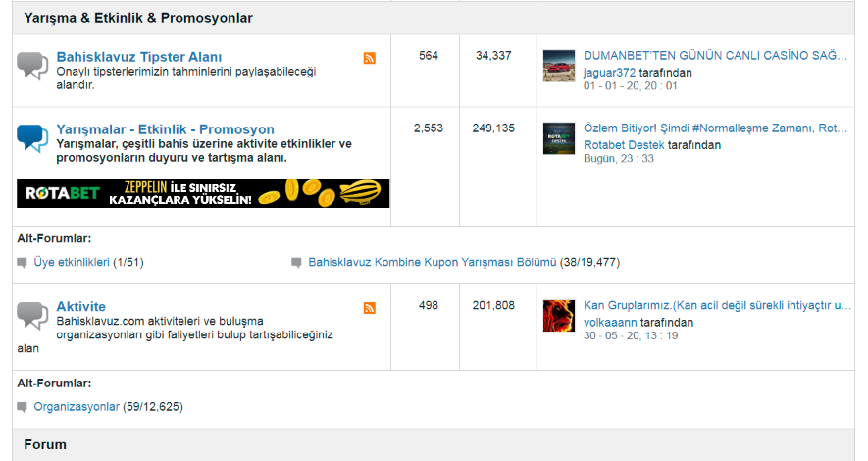Click RSS feed icon for Bahisklavuz Tipster Alanı

(369, 58)
